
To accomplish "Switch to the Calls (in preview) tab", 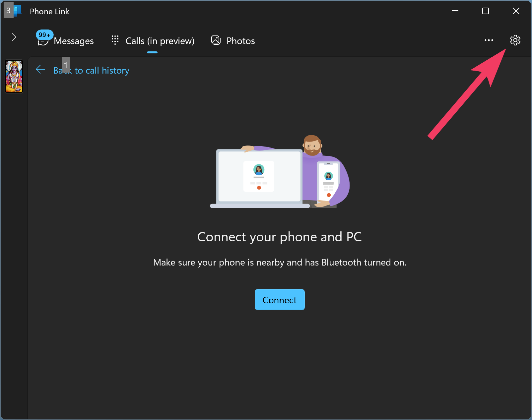I will [153, 41].
